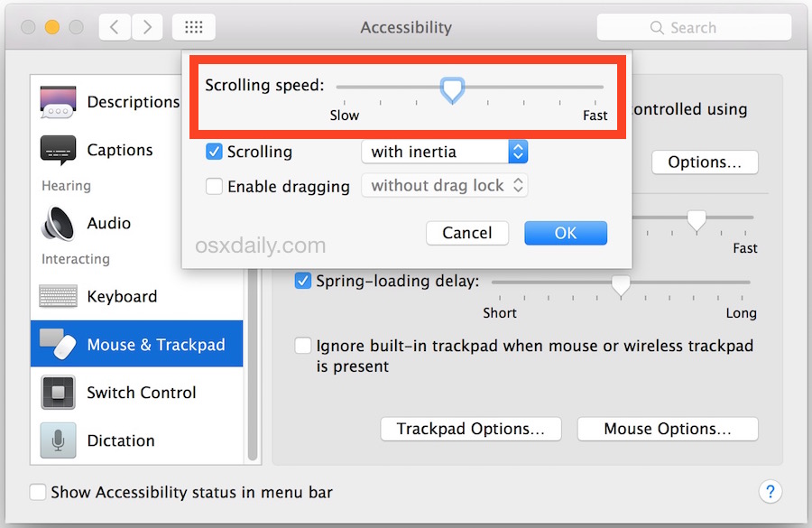Open the Show All preferences grid
This screenshot has height=528, width=812.
[193, 27]
